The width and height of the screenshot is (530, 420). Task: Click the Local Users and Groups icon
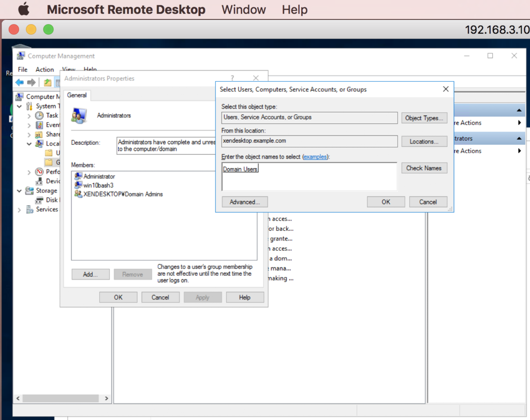39,144
